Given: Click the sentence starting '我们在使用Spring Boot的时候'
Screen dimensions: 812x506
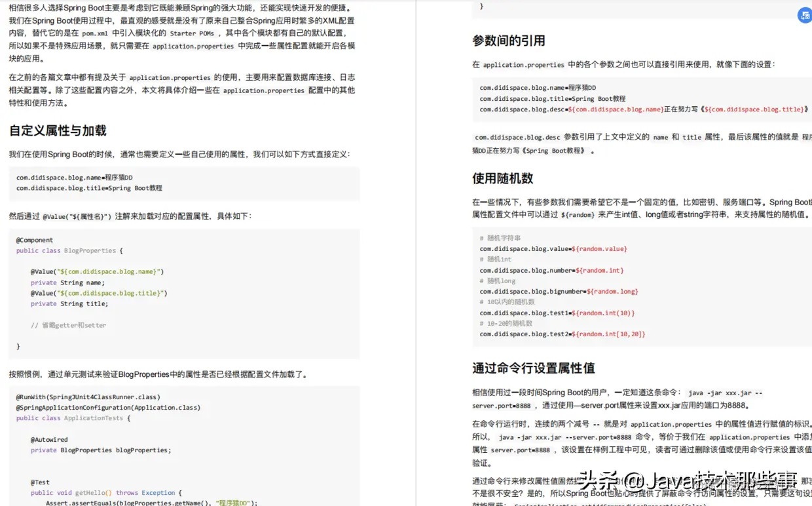Looking at the screenshot, I should click(179, 154).
